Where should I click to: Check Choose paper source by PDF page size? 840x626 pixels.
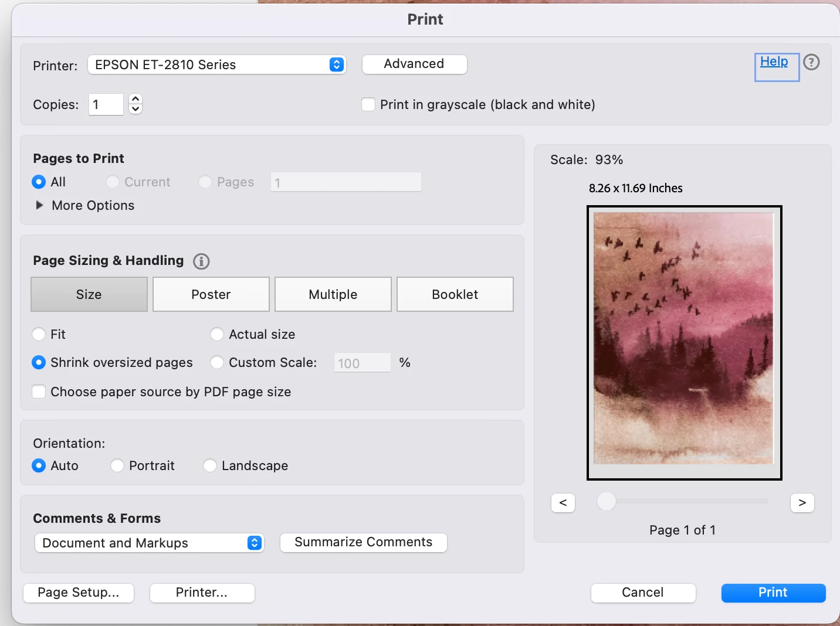pyautogui.click(x=39, y=392)
